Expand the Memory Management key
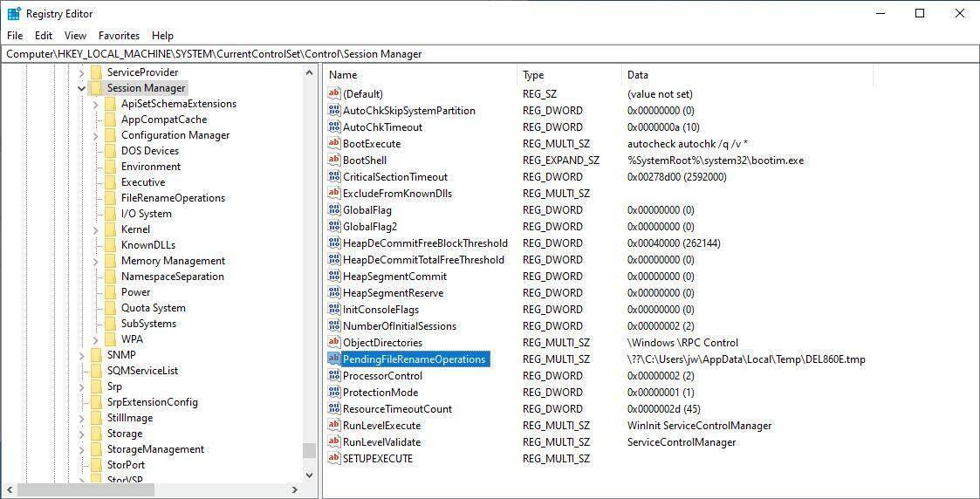The height and width of the screenshot is (499, 980). tap(96, 261)
